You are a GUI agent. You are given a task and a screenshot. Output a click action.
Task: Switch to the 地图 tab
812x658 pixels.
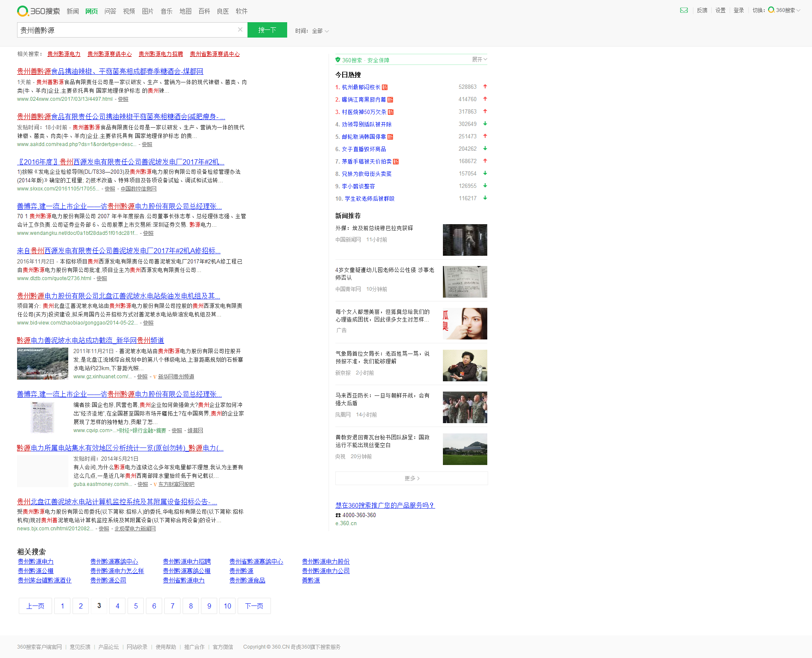point(185,11)
